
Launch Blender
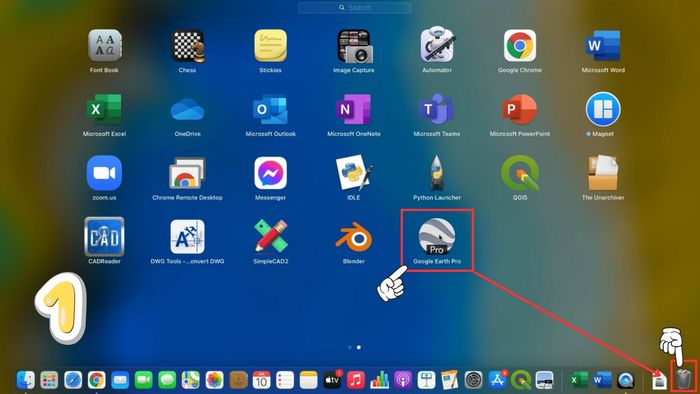click(x=354, y=236)
